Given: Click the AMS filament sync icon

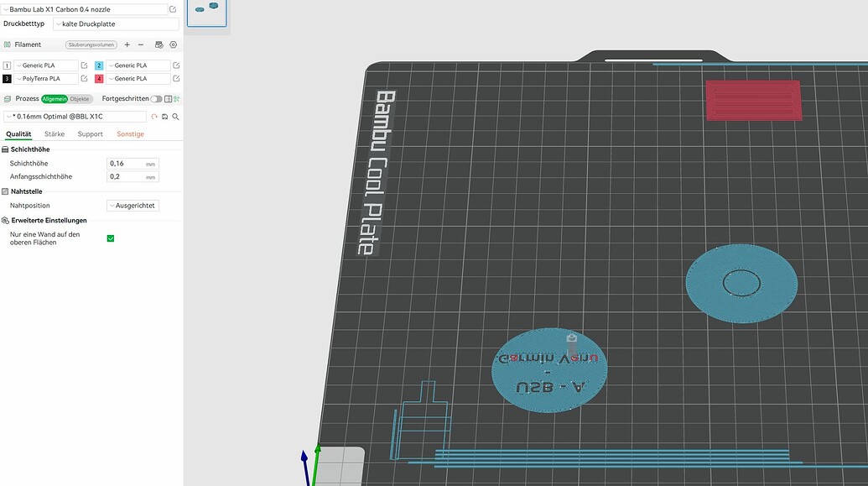Looking at the screenshot, I should point(159,44).
